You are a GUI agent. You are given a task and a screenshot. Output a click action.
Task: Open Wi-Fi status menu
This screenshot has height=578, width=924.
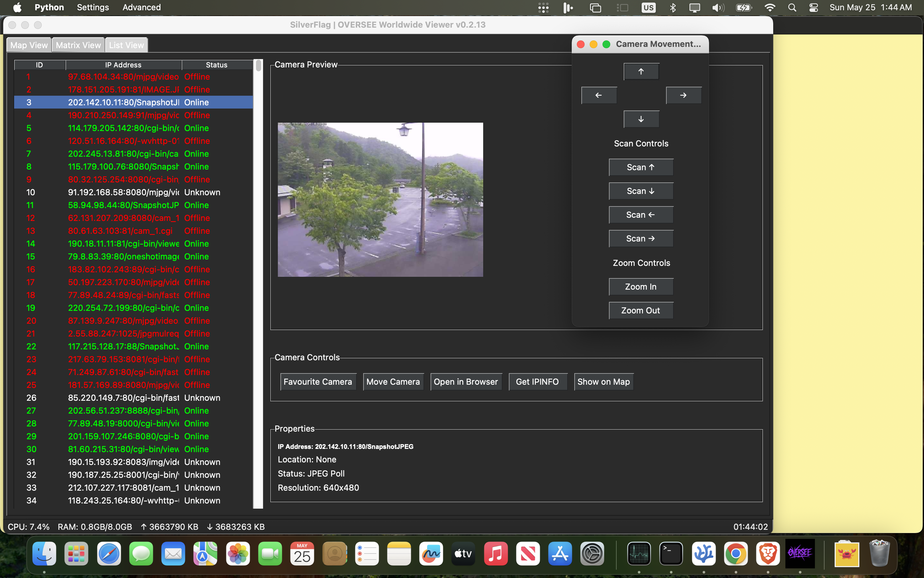click(770, 8)
